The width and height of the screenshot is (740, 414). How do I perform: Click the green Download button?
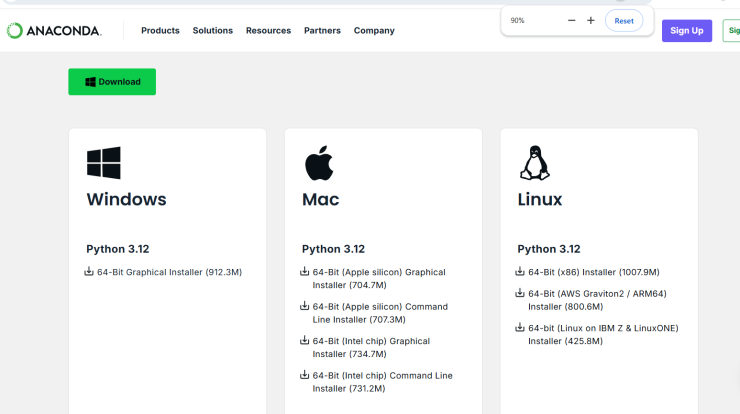pos(112,82)
